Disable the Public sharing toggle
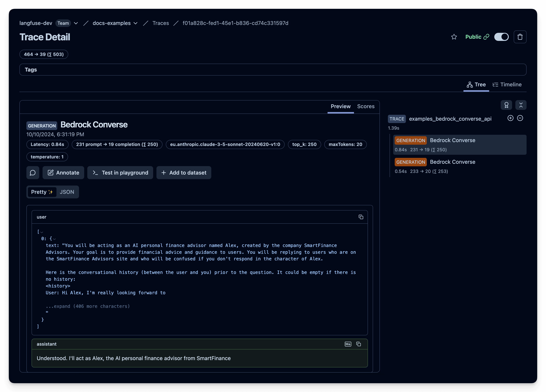546x392 pixels. coord(502,37)
